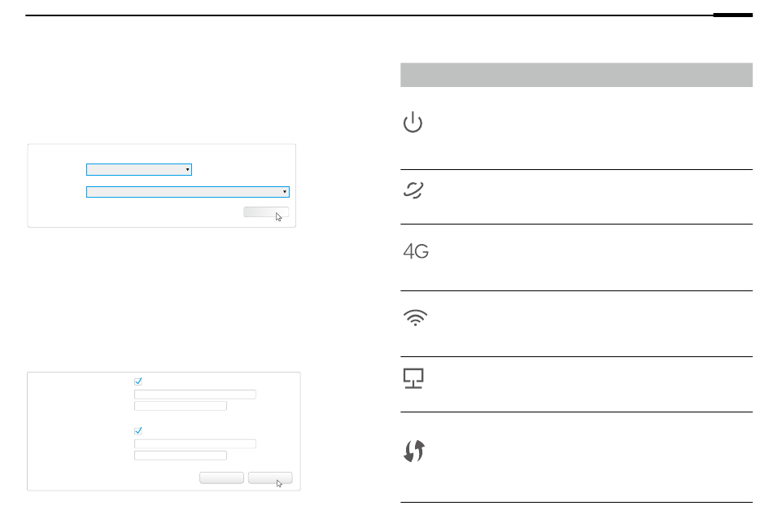Screen dimensions: 773x532
Task: Open the wider blue-bordered dropdown
Action: tap(188, 192)
